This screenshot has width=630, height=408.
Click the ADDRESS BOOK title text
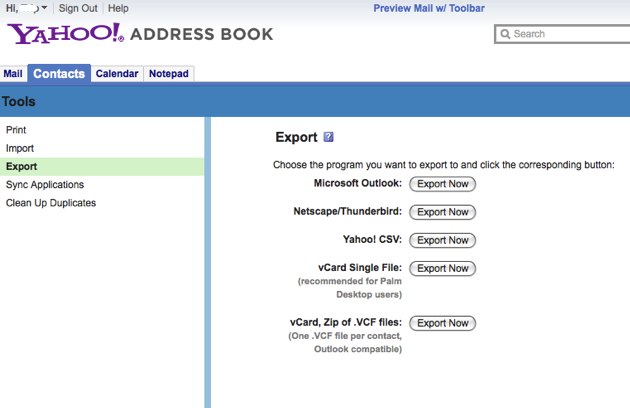click(x=202, y=34)
